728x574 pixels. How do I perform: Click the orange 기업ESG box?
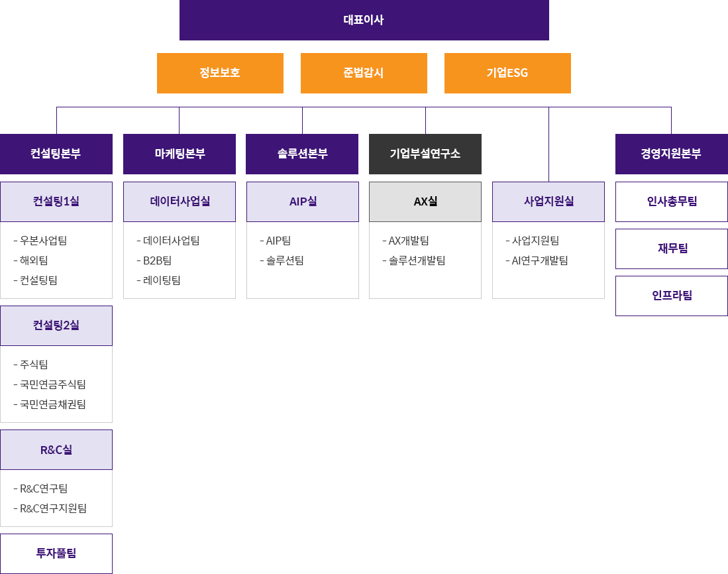(507, 73)
